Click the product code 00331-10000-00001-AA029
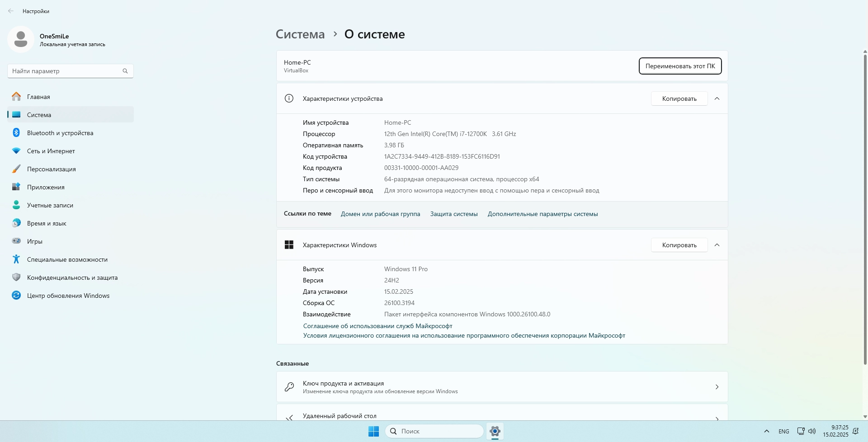The height and width of the screenshot is (442, 868). tap(421, 168)
